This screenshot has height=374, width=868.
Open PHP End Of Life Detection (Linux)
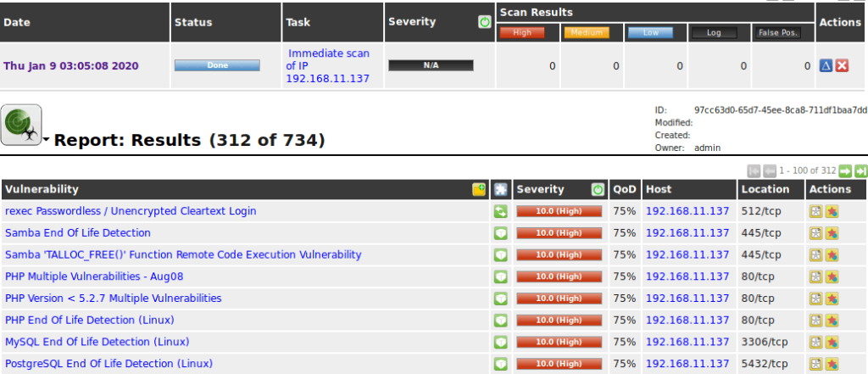90,321
